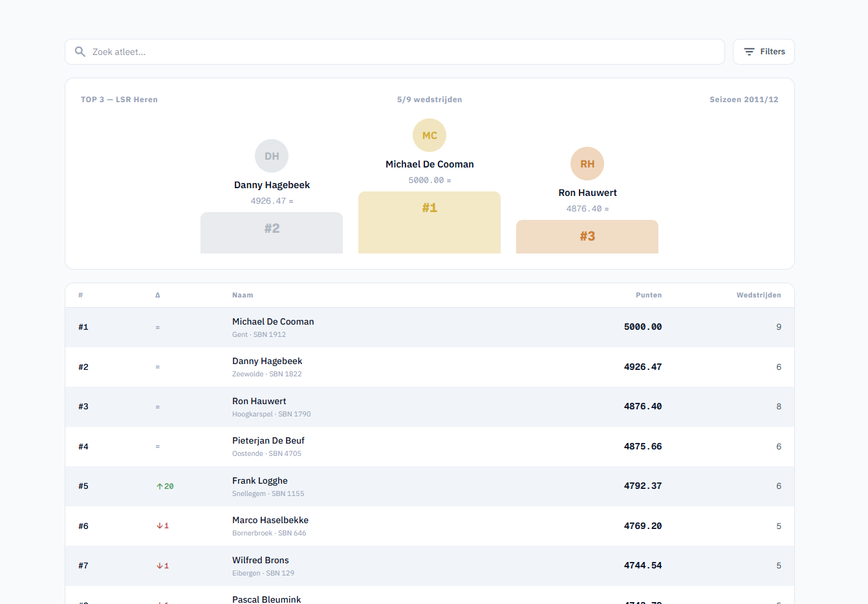Image resolution: width=868 pixels, height=604 pixels.
Task: Open Wilfred Brons row
Action: click(429, 566)
